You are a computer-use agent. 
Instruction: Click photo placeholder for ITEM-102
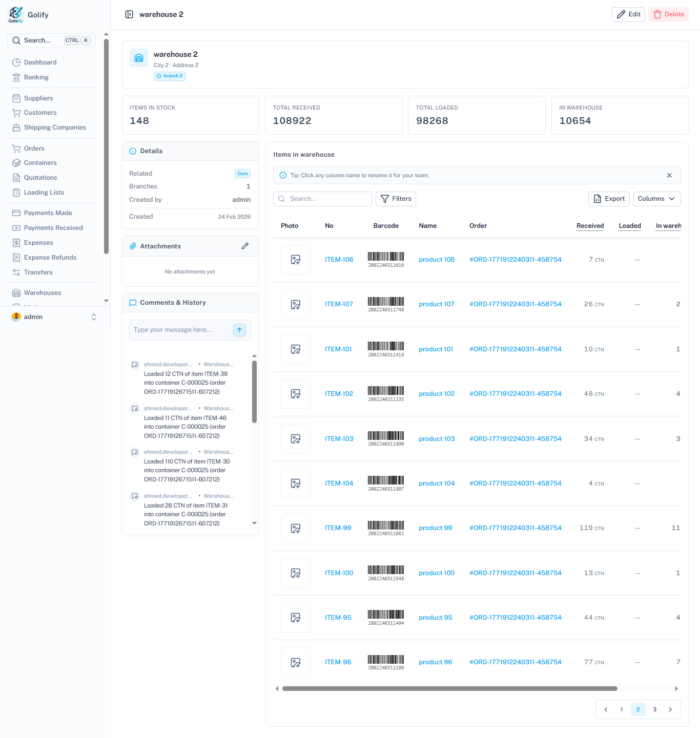click(295, 394)
